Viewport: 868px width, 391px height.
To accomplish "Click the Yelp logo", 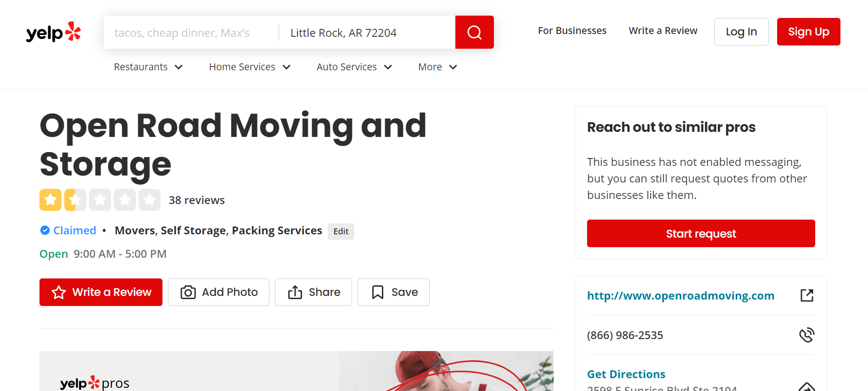I will click(53, 32).
